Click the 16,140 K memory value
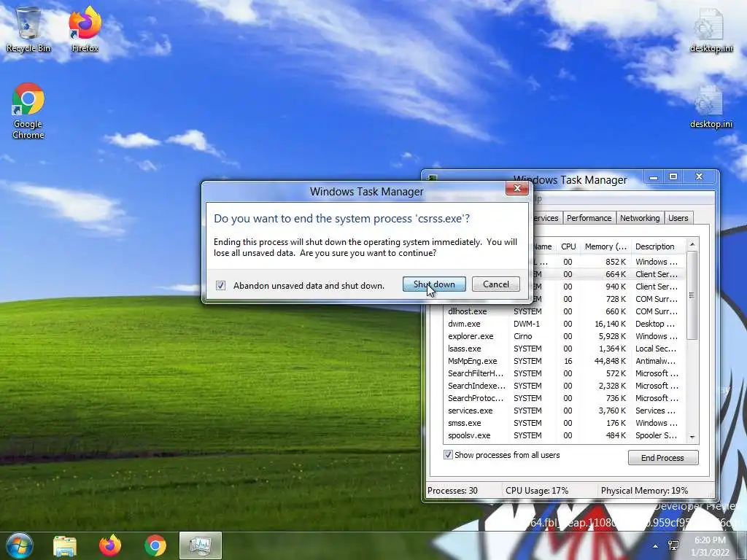The image size is (747, 560). click(610, 324)
